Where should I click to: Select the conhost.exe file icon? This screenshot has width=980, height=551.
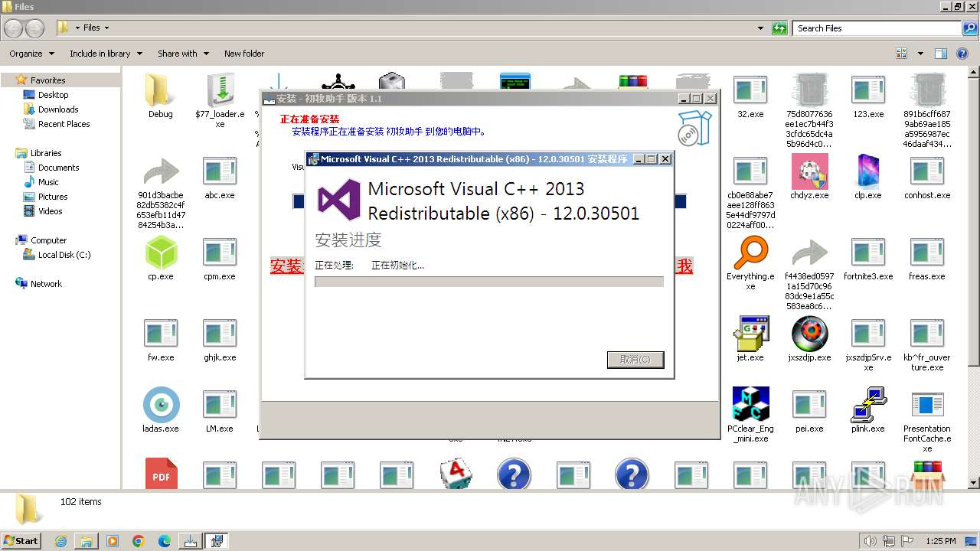click(x=927, y=171)
